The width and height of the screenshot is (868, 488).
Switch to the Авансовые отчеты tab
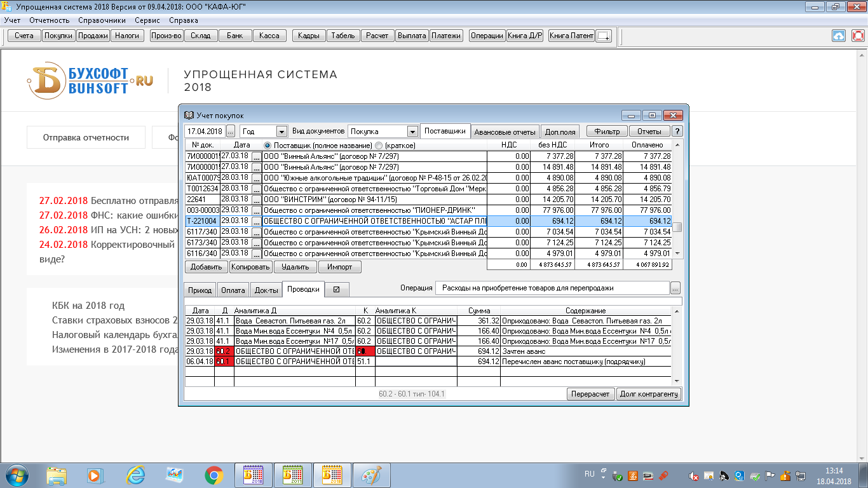(x=506, y=132)
